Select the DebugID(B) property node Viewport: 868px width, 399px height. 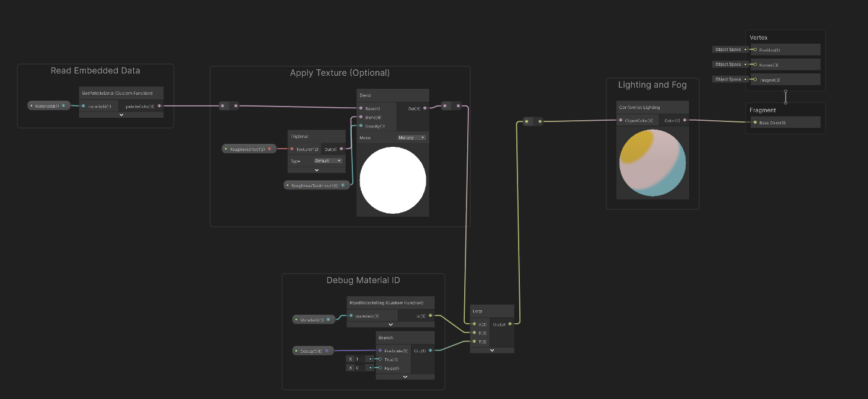click(314, 350)
